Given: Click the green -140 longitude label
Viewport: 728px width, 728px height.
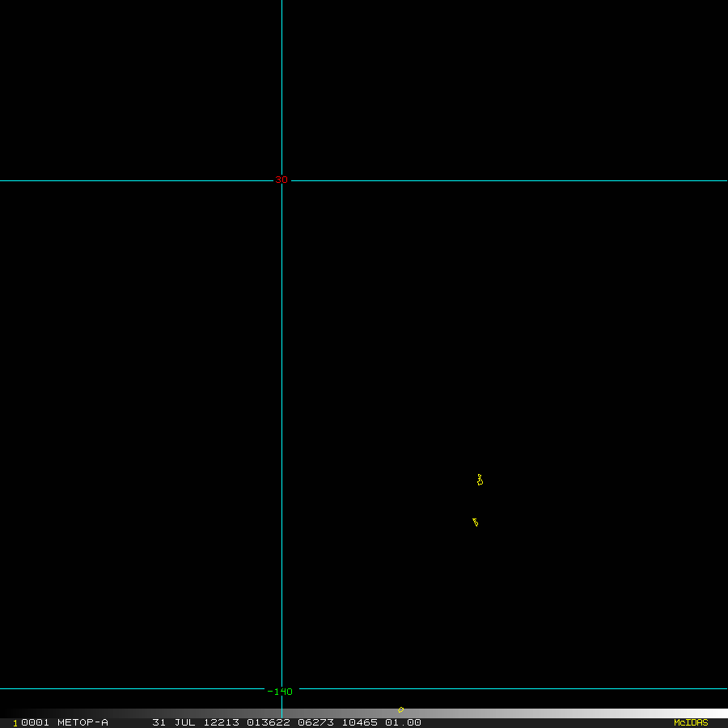Looking at the screenshot, I should coord(280,692).
